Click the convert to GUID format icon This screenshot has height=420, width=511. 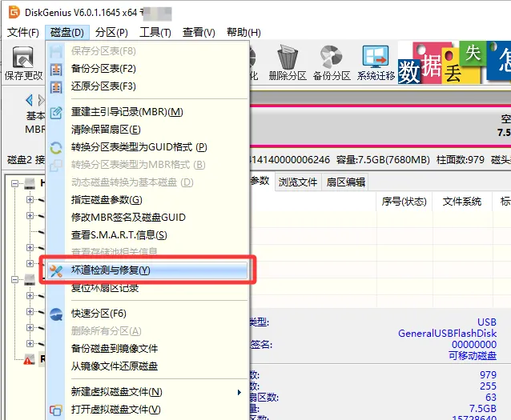click(56, 148)
